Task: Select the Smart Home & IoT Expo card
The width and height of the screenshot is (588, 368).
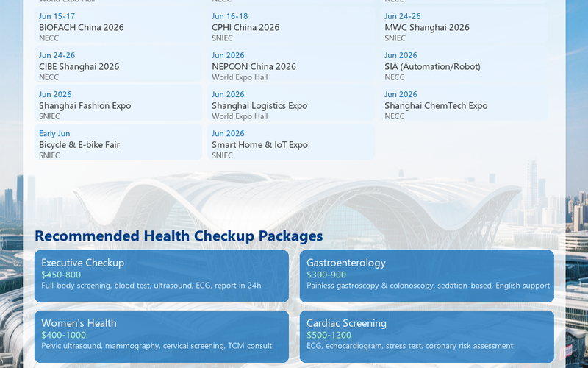Action: (x=291, y=143)
